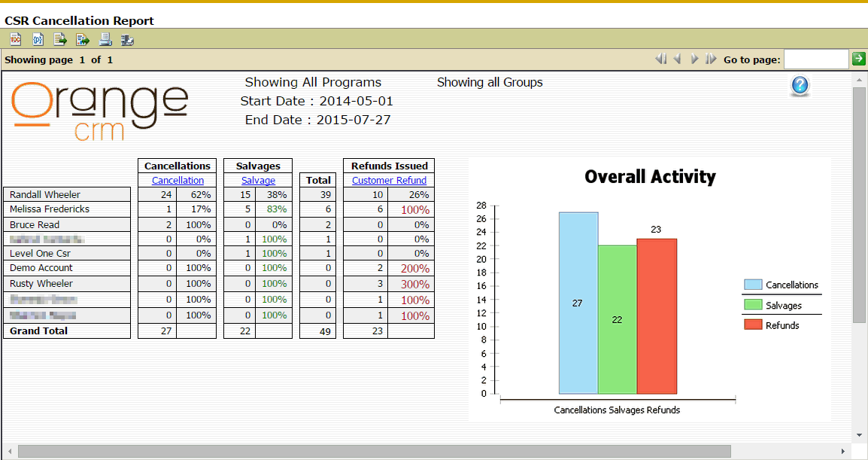Click the horizontal scrollbar right arrow
The height and width of the screenshot is (460, 868).
[x=844, y=451]
